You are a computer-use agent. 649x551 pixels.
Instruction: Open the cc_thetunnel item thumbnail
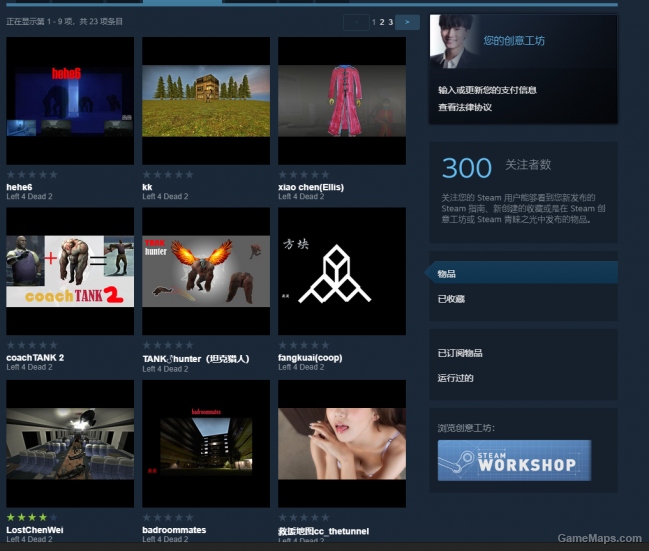(x=342, y=443)
